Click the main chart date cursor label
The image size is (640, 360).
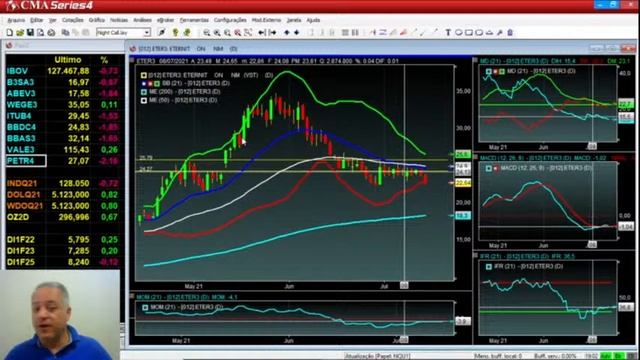404,286
